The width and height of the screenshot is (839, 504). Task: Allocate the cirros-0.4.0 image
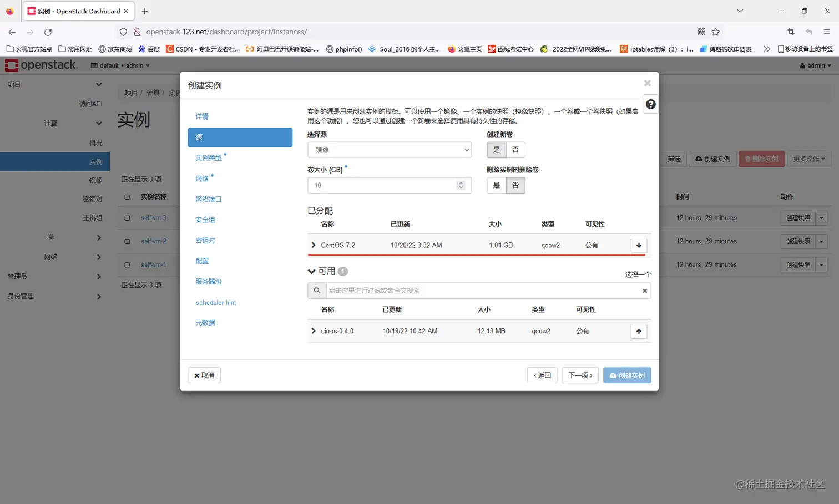(639, 331)
